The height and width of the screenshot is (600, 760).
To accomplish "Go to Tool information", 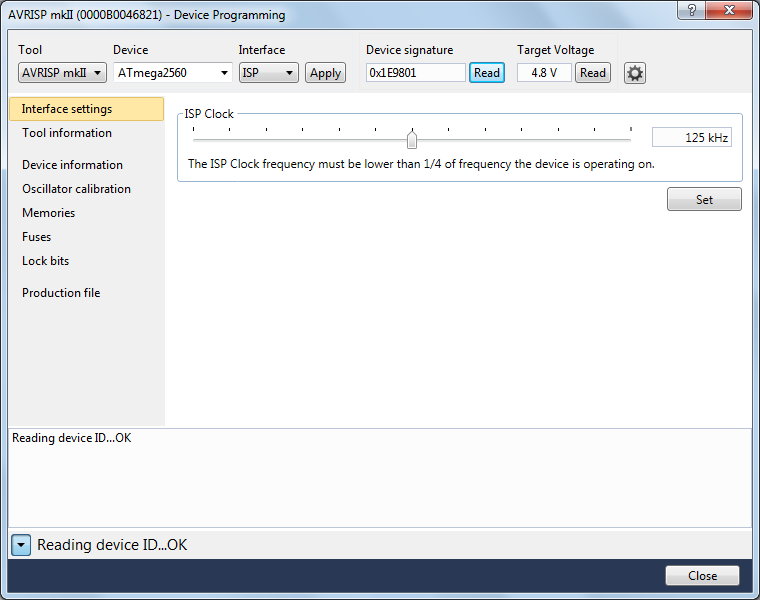I will pyautogui.click(x=67, y=133).
